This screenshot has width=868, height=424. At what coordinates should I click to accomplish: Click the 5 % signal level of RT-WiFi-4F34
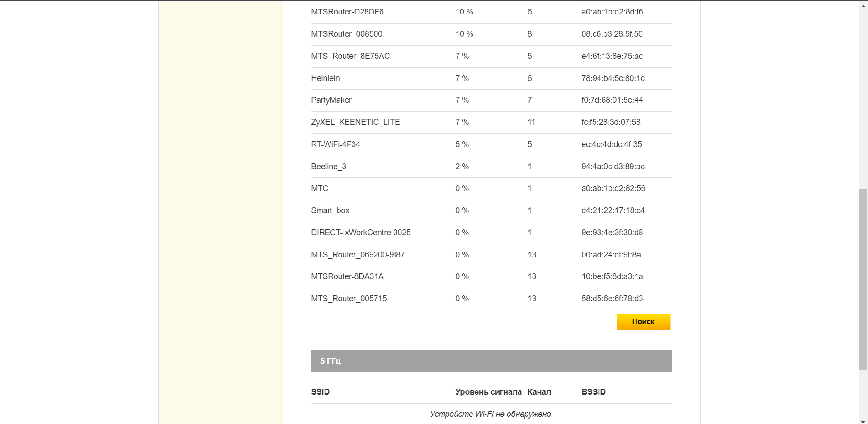pos(462,144)
